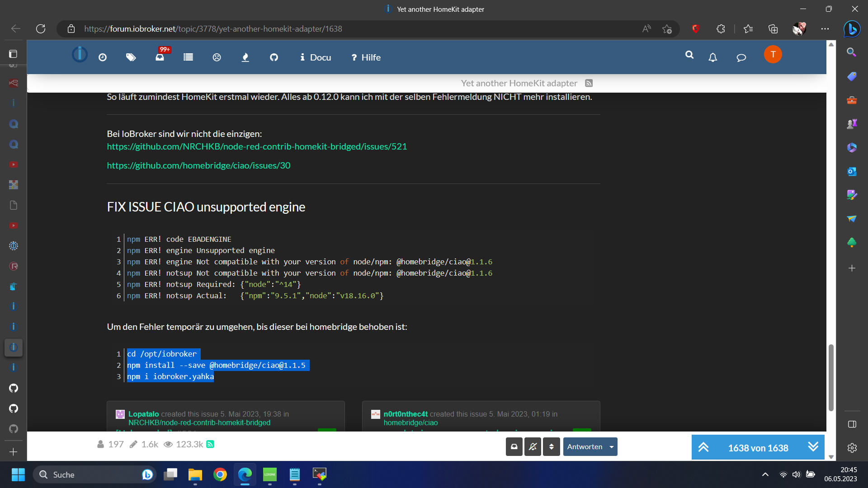Toggle topic watching bell-slash button

[x=533, y=446]
